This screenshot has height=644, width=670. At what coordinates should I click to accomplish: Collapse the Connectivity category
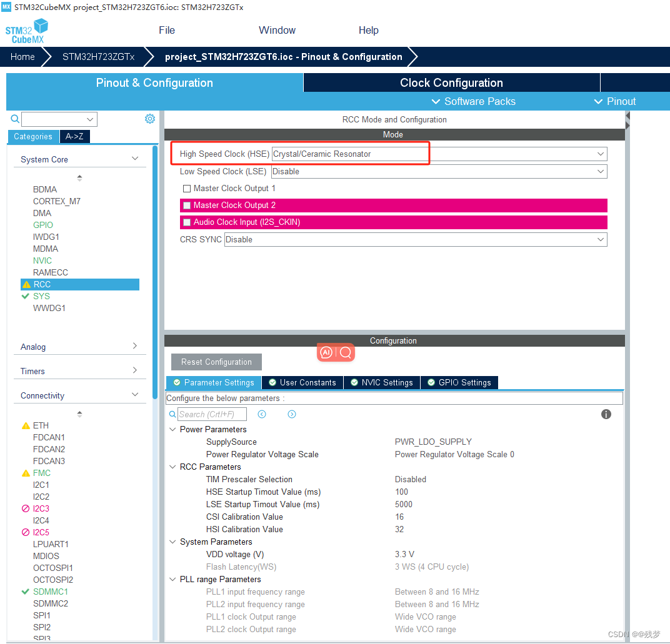(x=135, y=395)
